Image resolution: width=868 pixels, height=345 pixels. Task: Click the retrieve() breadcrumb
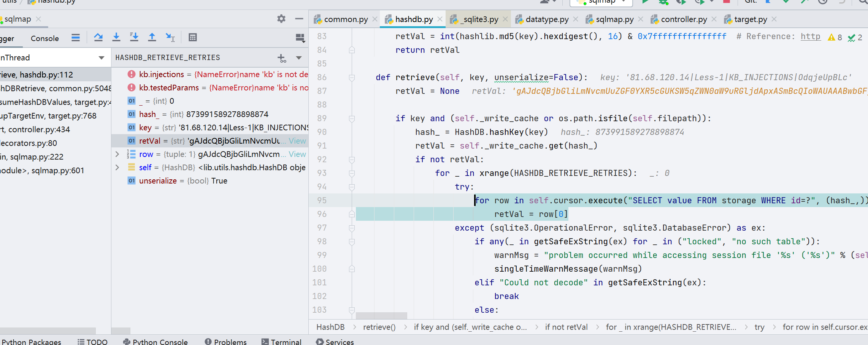tap(379, 327)
